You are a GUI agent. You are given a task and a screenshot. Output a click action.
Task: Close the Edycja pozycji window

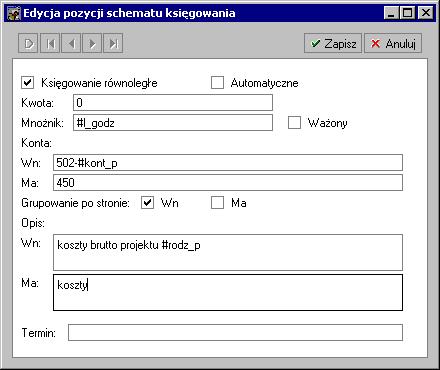coord(426,13)
